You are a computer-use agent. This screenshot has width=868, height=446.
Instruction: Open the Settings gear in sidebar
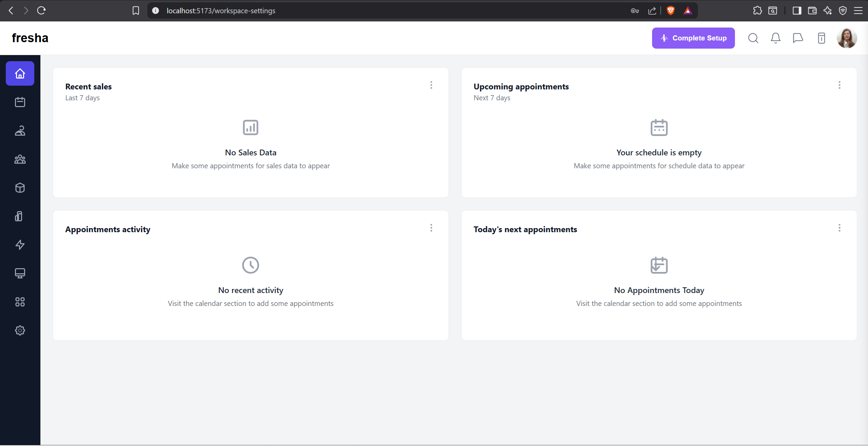click(20, 330)
